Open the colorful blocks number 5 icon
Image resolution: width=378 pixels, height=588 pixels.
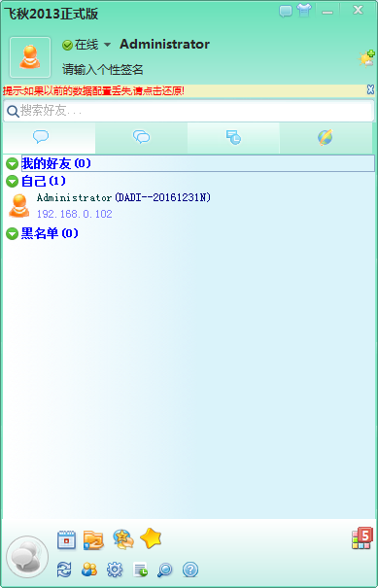point(362,538)
